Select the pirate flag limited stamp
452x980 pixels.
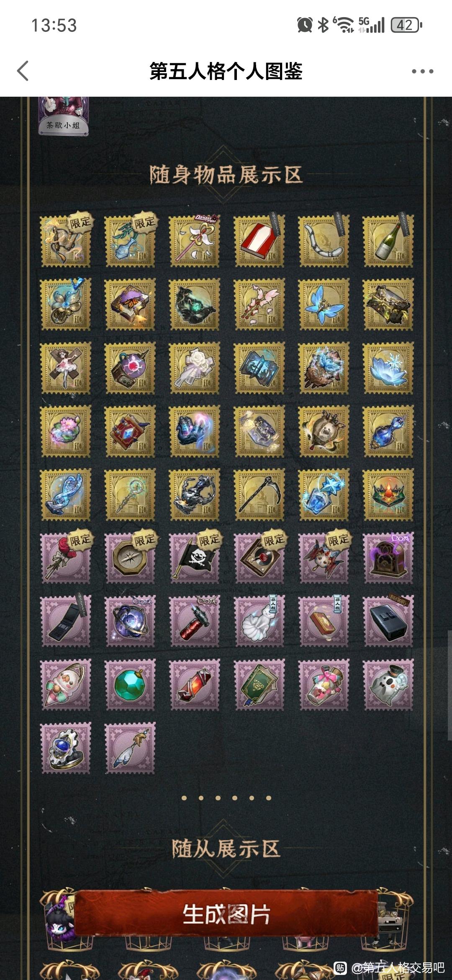pyautogui.click(x=195, y=558)
